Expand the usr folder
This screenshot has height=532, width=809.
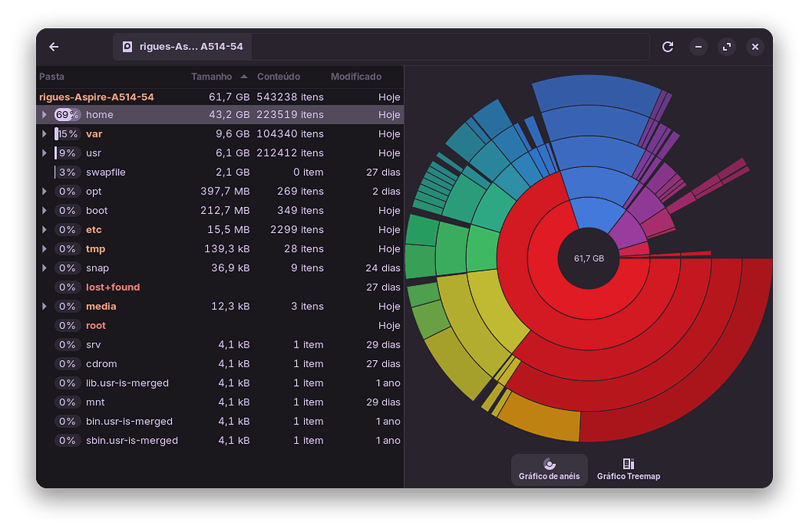pos(45,153)
